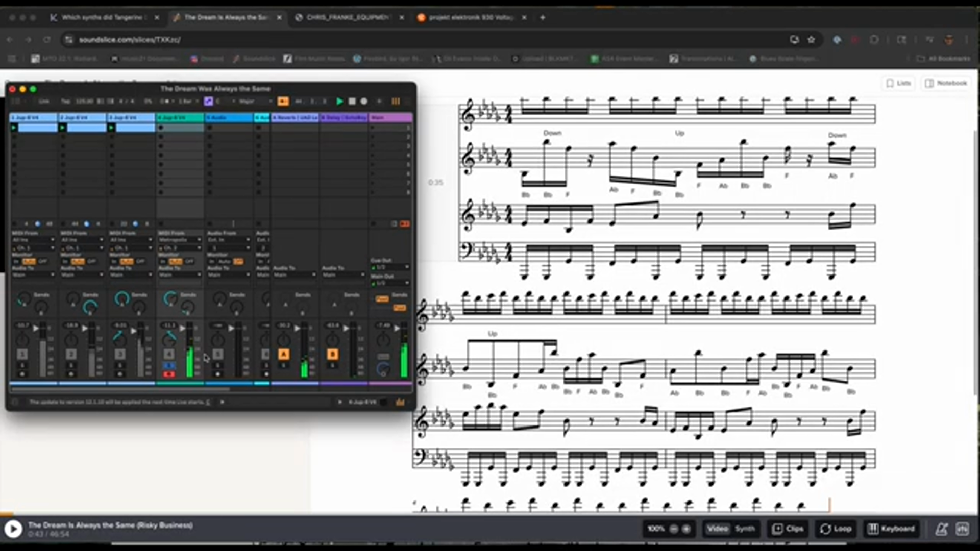This screenshot has height=551, width=980.
Task: Zoom out notation with minus icon
Action: coord(674,529)
